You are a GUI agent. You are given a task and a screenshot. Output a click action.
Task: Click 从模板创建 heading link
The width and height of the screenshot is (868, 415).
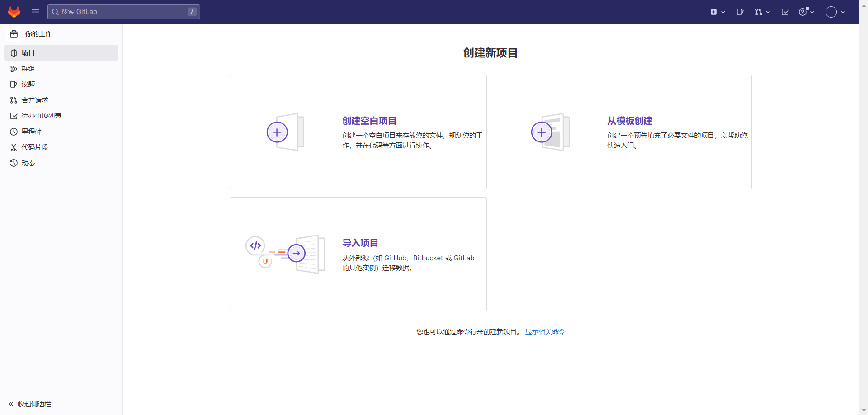(x=630, y=121)
